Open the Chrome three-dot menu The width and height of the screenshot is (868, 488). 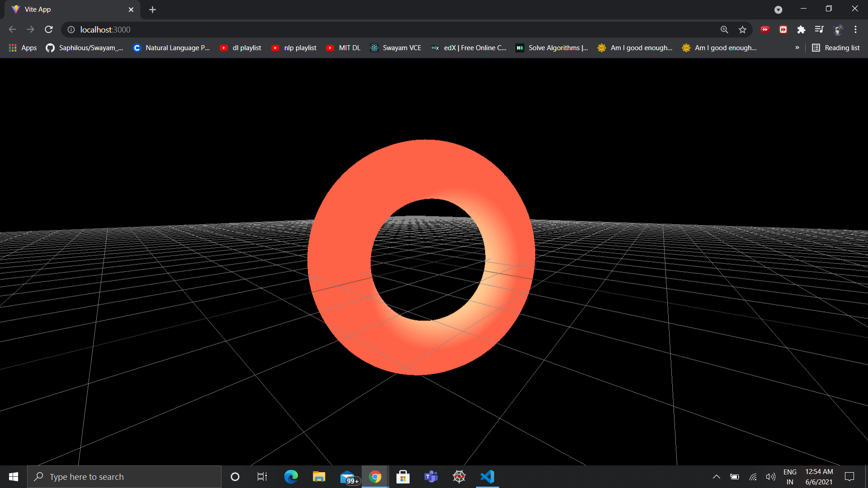click(x=855, y=29)
